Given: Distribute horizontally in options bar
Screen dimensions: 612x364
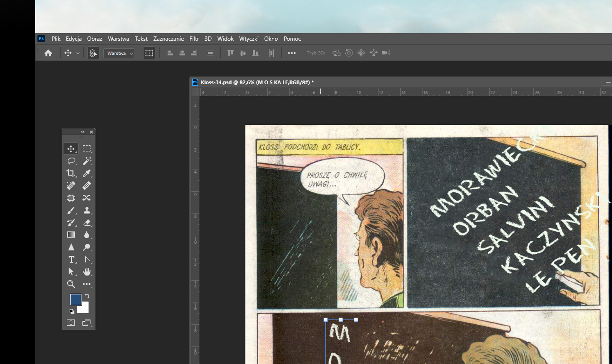Looking at the screenshot, I should click(271, 53).
